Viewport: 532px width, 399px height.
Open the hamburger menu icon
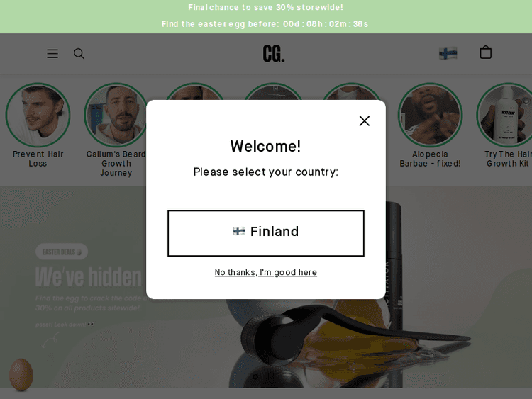tap(52, 54)
